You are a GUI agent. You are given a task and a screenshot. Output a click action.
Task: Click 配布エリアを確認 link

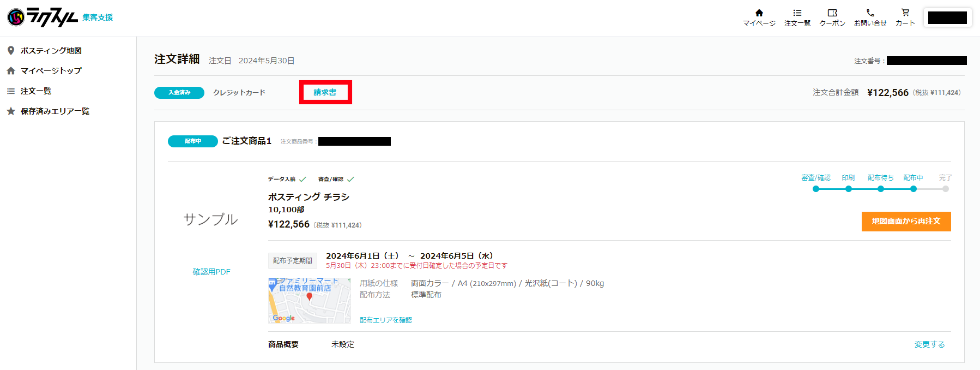click(x=386, y=320)
